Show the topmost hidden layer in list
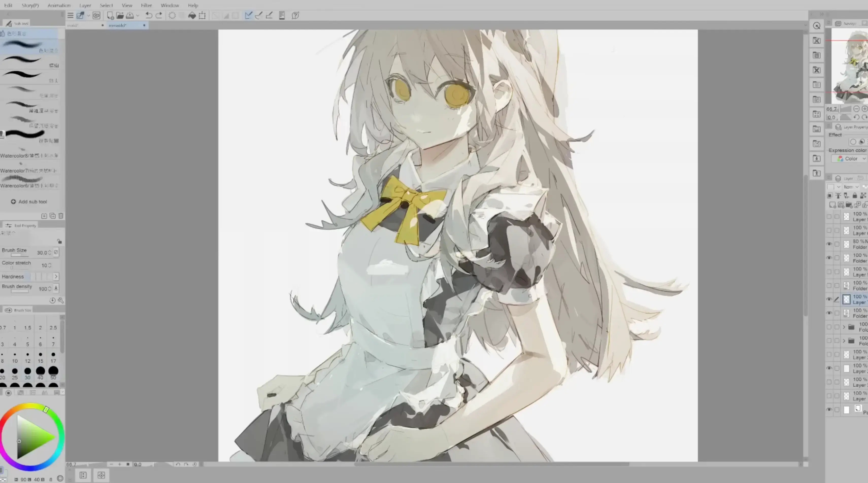Screen dimensions: 868x483 pyautogui.click(x=829, y=216)
